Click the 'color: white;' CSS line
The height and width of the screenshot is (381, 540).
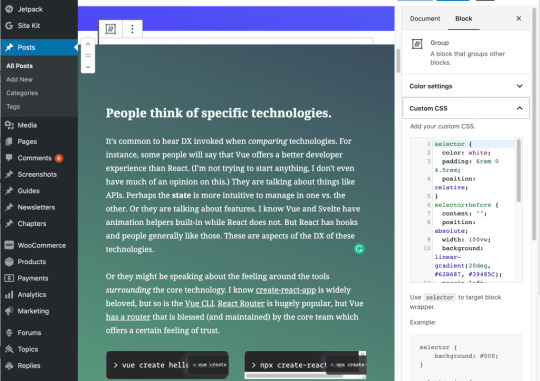click(x=466, y=153)
